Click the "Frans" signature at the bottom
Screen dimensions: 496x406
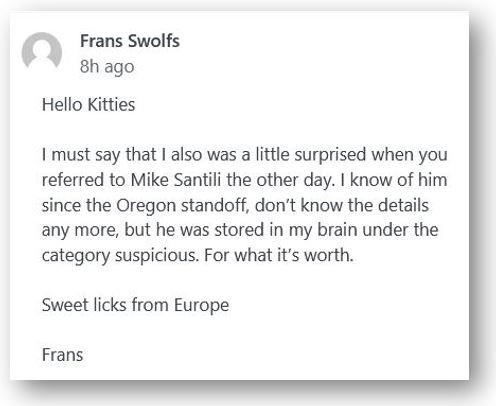coord(62,355)
